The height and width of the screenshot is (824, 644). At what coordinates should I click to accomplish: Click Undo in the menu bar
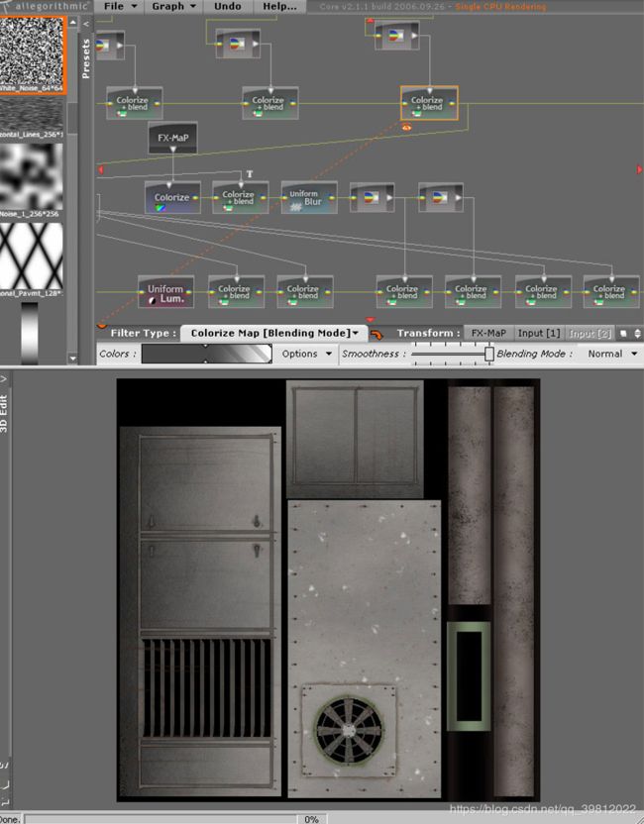pyautogui.click(x=228, y=6)
